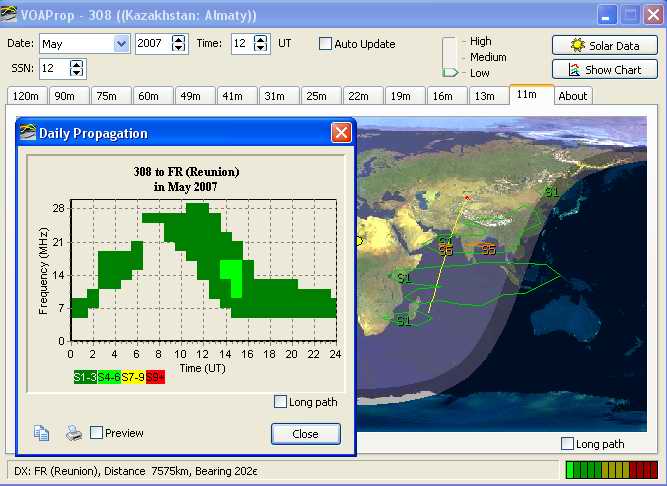This screenshot has width=667, height=486.
Task: Click the VOAProp title bar app icon
Action: click(8, 15)
